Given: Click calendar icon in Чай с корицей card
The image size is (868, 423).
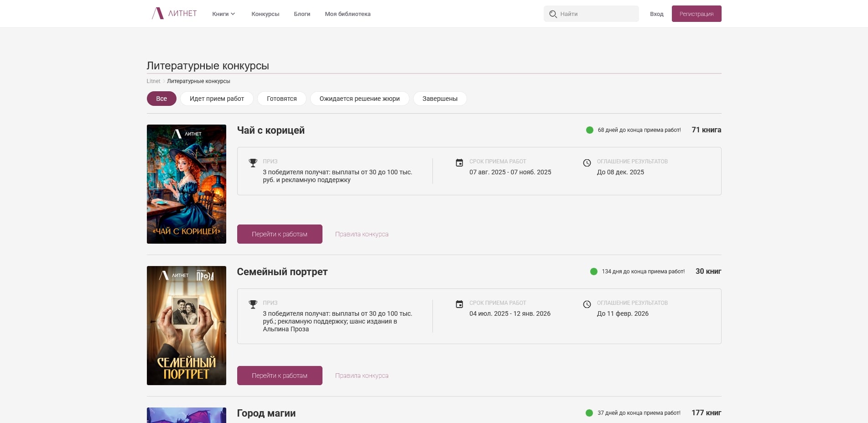Looking at the screenshot, I should click(x=459, y=162).
